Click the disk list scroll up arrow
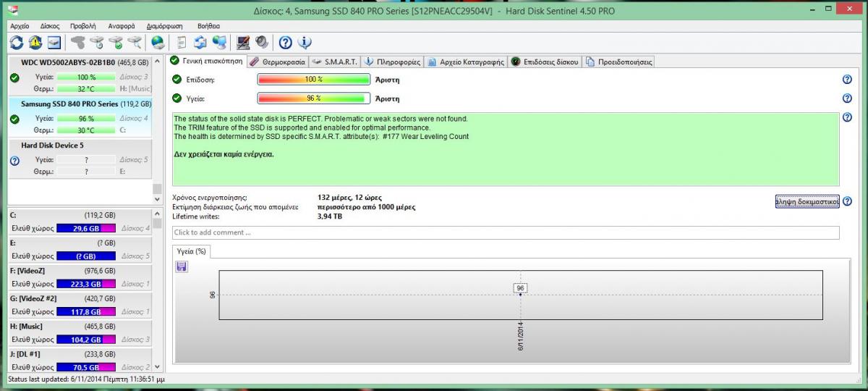 157,62
